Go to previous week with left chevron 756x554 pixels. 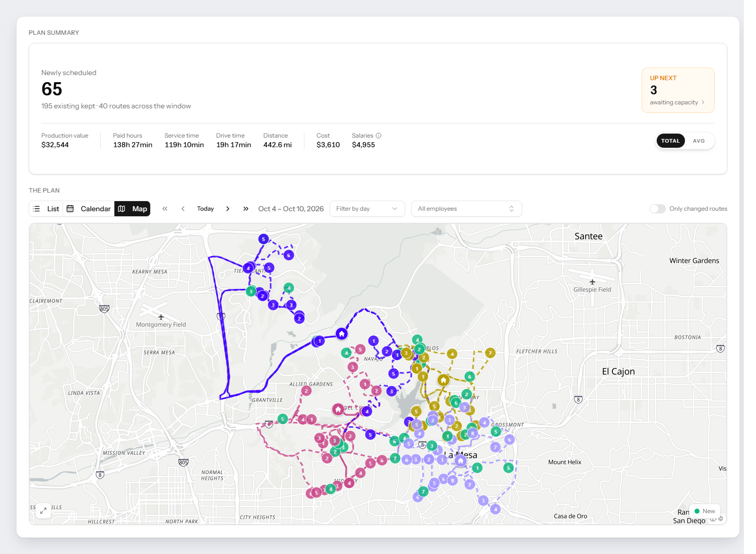(x=183, y=209)
